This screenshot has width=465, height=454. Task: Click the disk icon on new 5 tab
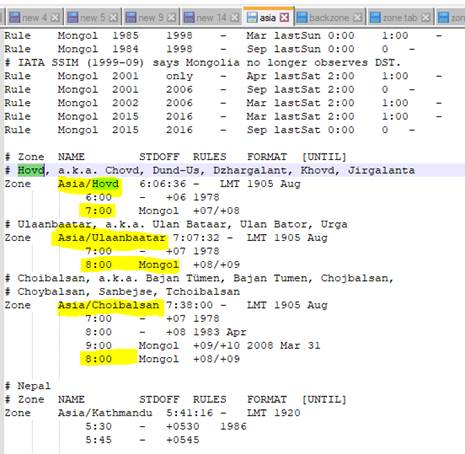pos(73,17)
